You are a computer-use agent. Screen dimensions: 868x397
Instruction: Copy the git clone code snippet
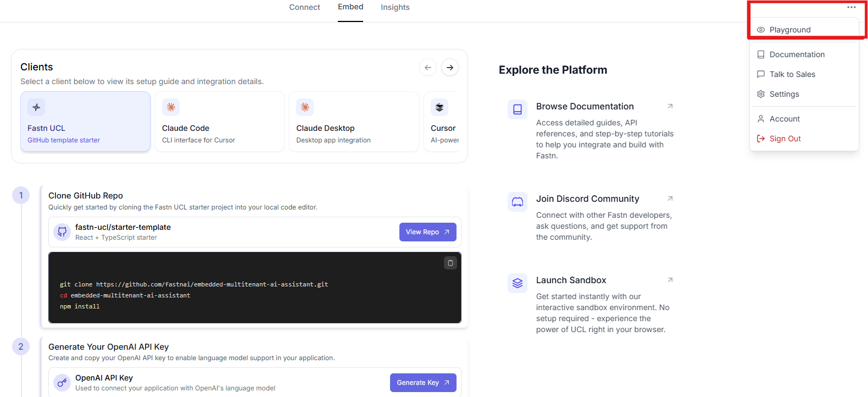(450, 263)
